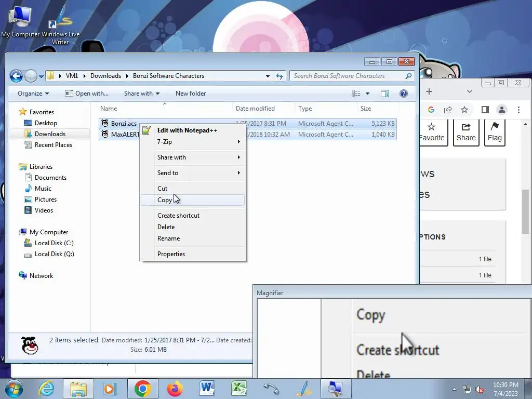
Task: Open Firefox from the taskbar
Action: 175,389
